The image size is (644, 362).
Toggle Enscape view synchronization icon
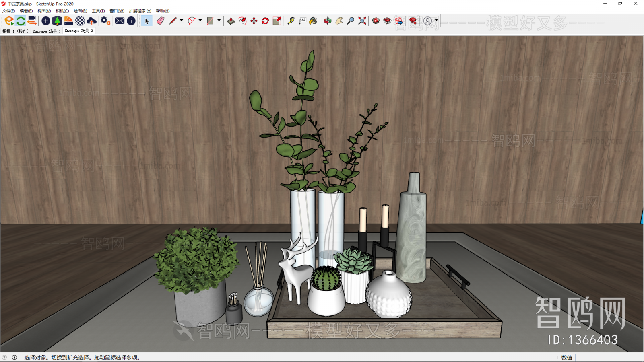(32, 21)
